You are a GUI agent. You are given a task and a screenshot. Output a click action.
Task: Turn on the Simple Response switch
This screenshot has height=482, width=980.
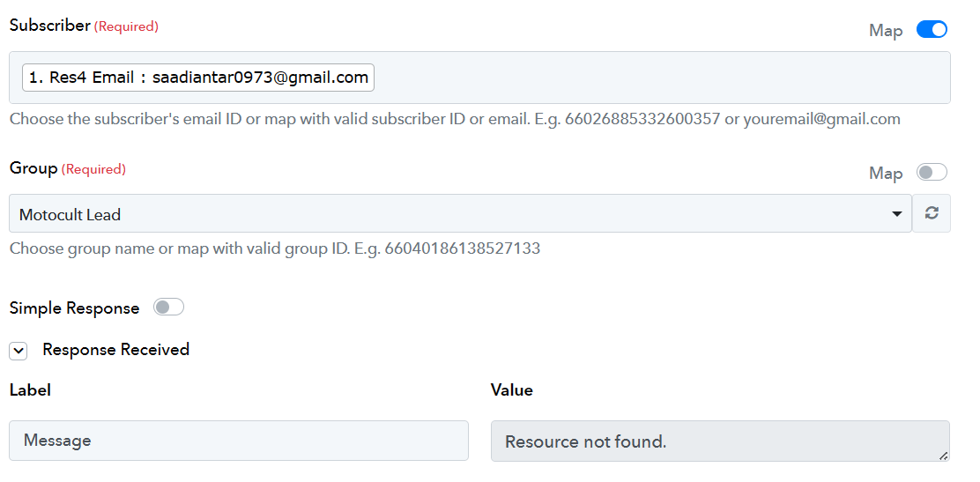coord(168,307)
